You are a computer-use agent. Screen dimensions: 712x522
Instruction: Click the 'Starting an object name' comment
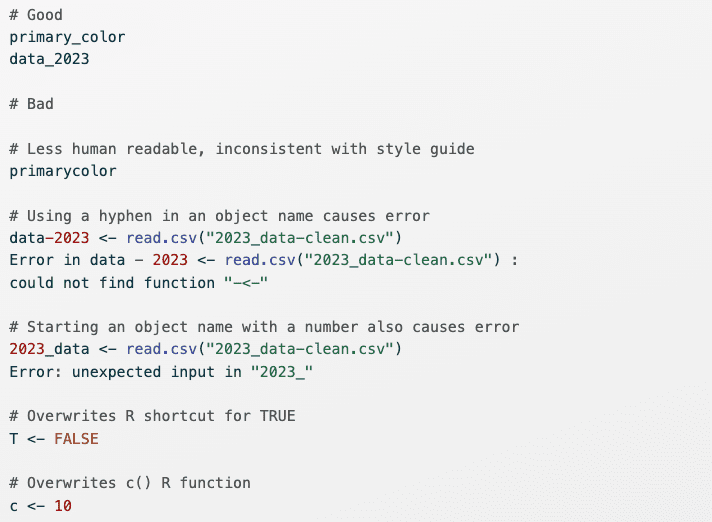[264, 327]
